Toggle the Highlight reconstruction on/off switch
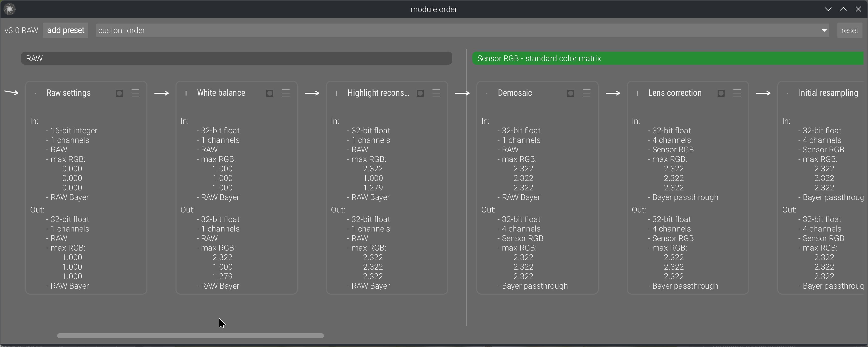868x347 pixels. [336, 93]
